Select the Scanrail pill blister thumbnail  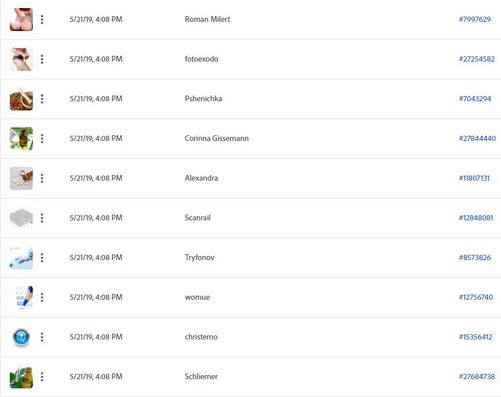[21, 218]
